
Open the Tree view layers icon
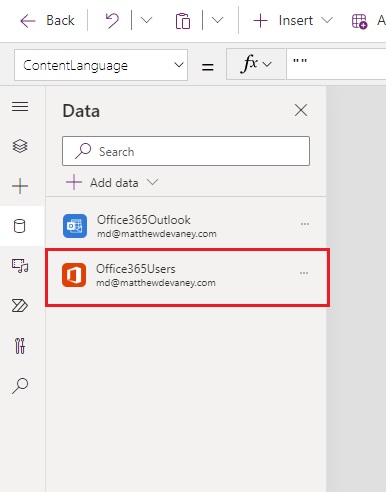[x=20, y=146]
